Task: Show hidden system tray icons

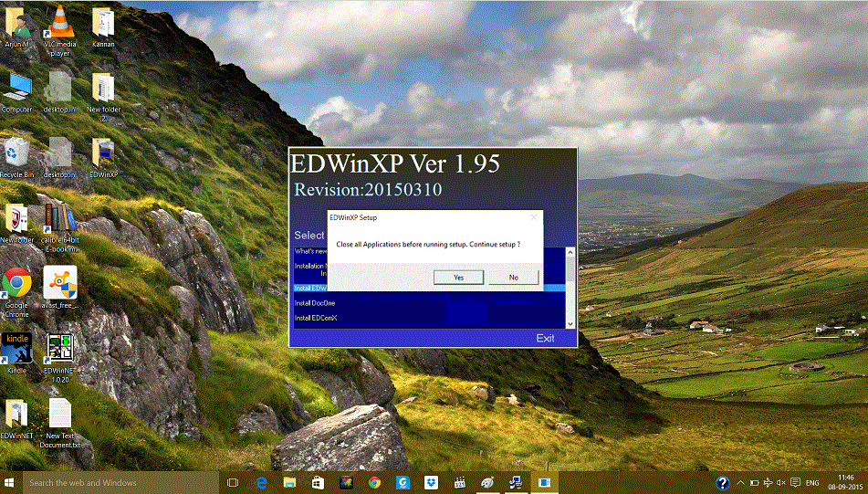Action: 741,482
